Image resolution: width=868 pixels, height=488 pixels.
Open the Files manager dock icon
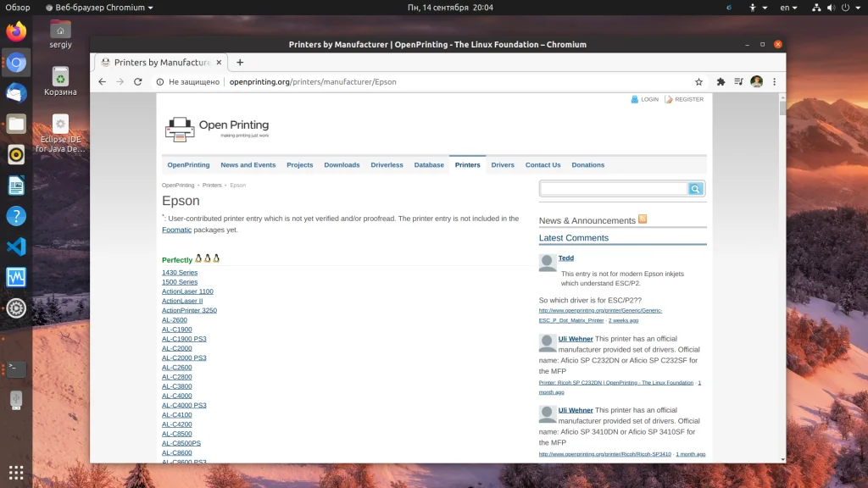[x=16, y=124]
